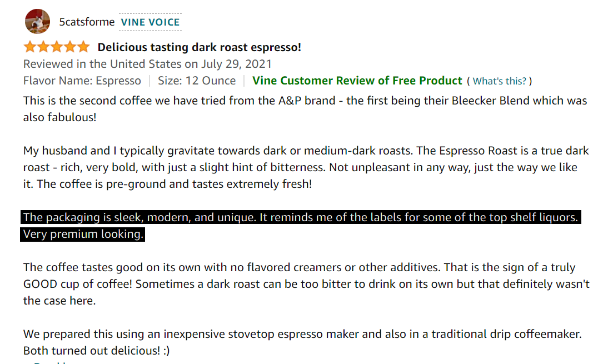Click the Size: 12 Ounce label
Image resolution: width=608 pixels, height=364 pixels.
pyautogui.click(x=197, y=81)
